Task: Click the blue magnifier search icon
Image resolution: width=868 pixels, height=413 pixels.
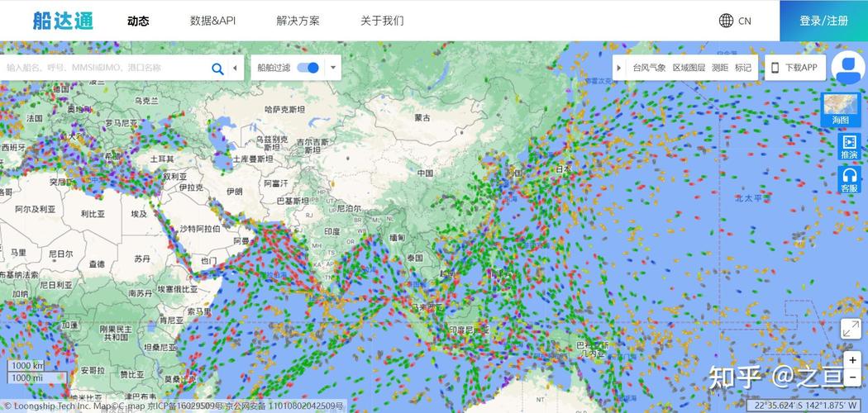Action: pyautogui.click(x=217, y=69)
